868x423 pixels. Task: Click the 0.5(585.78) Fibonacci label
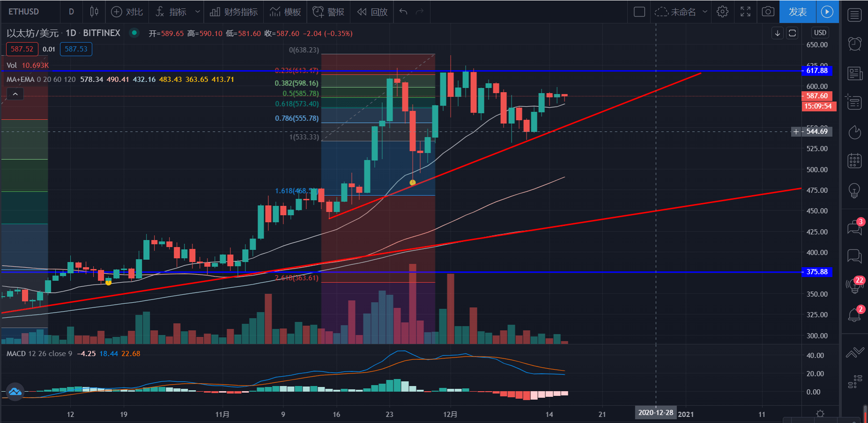pos(300,94)
